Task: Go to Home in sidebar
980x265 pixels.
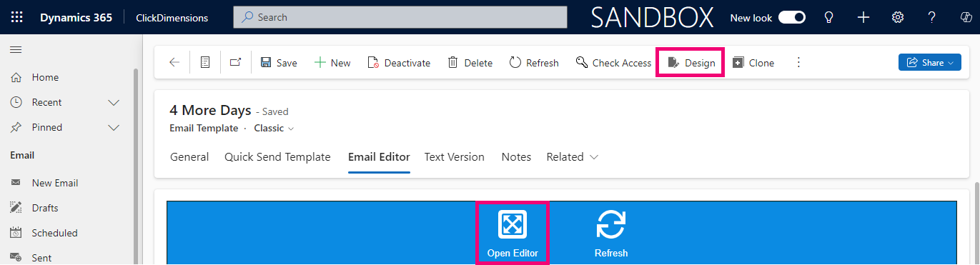Action: 45,77
